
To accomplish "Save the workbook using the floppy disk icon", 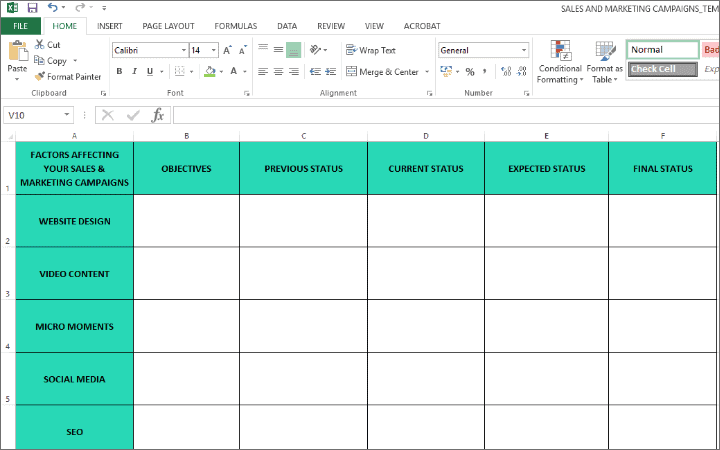I will 32,7.
